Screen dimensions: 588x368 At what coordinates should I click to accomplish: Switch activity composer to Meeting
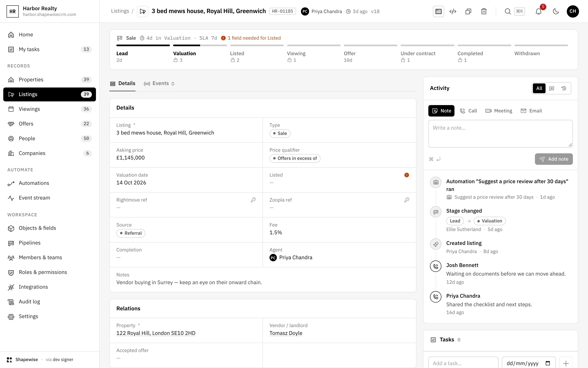click(x=499, y=111)
